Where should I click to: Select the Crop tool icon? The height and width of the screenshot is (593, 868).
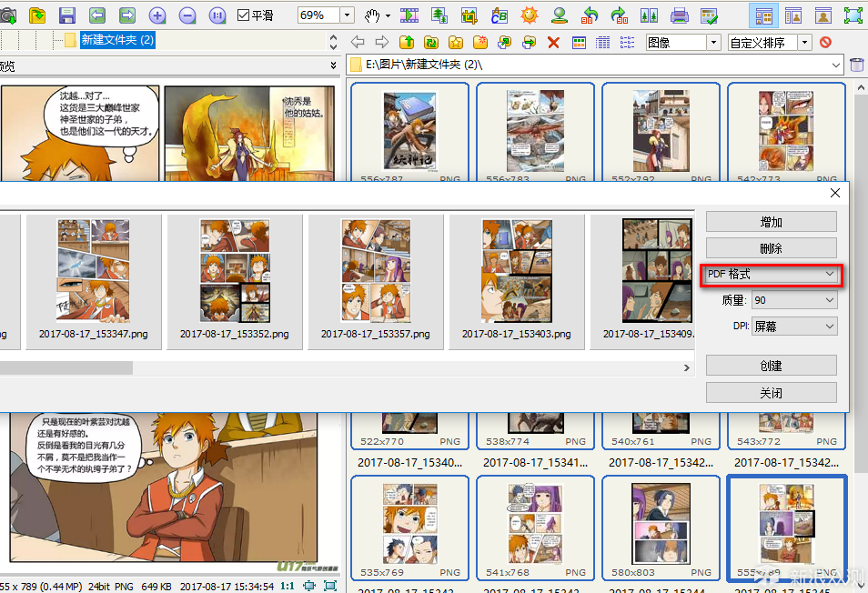pos(469,15)
